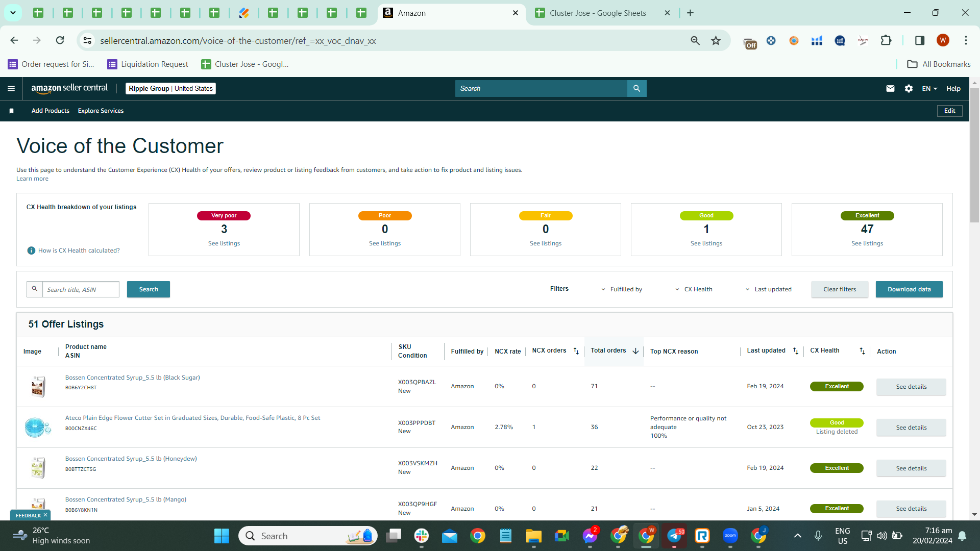See listings under Good card
Viewport: 980px width, 551px height.
coord(706,243)
